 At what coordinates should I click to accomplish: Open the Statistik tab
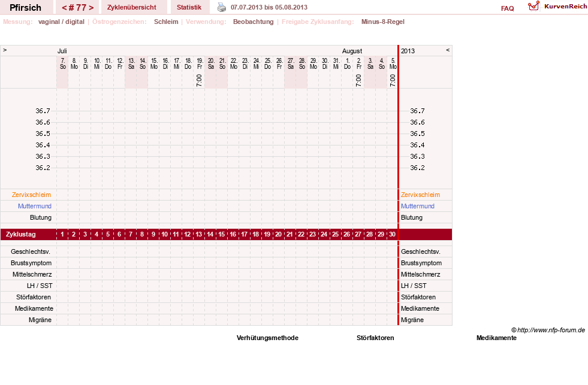(189, 7)
